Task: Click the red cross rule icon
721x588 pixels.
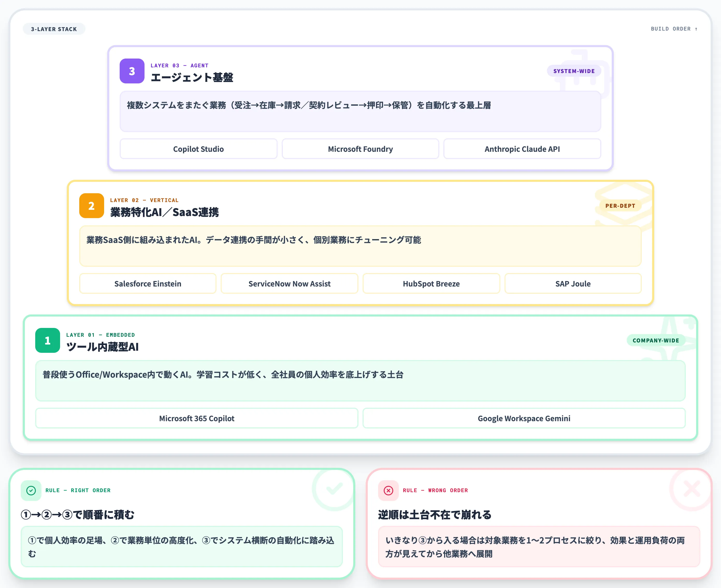Action: click(x=388, y=490)
